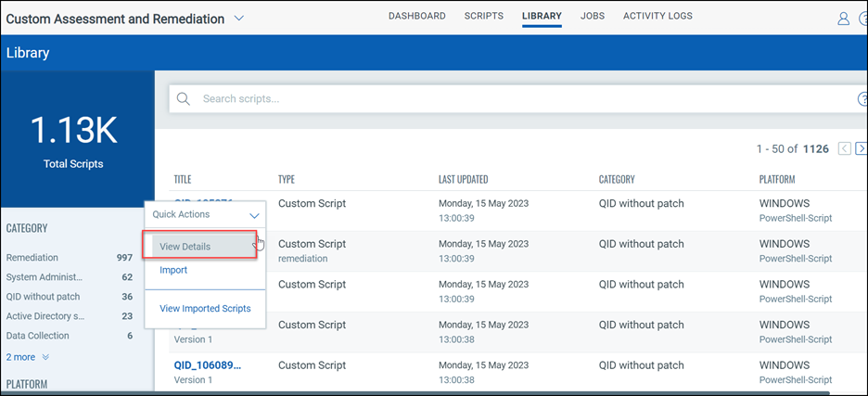Expand the app switcher chevron beside the title
Viewport: 868px width, 396px height.
click(238, 19)
